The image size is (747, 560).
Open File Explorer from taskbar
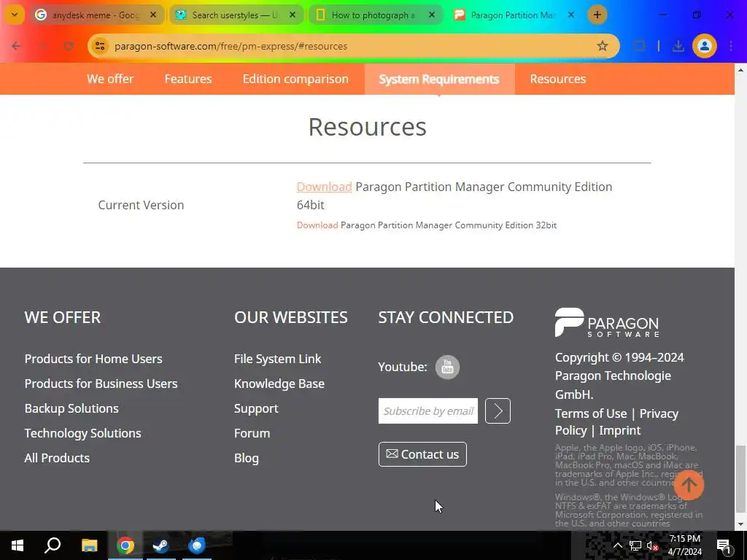[89, 545]
